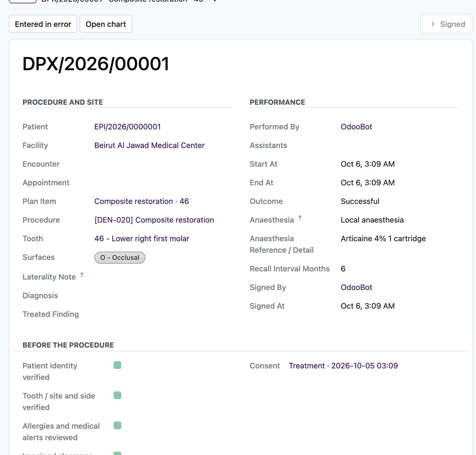Viewport: 476px width, 455px height.
Task: Toggle Allergies and medical alerts reviewed checkbox
Action: coord(117,426)
